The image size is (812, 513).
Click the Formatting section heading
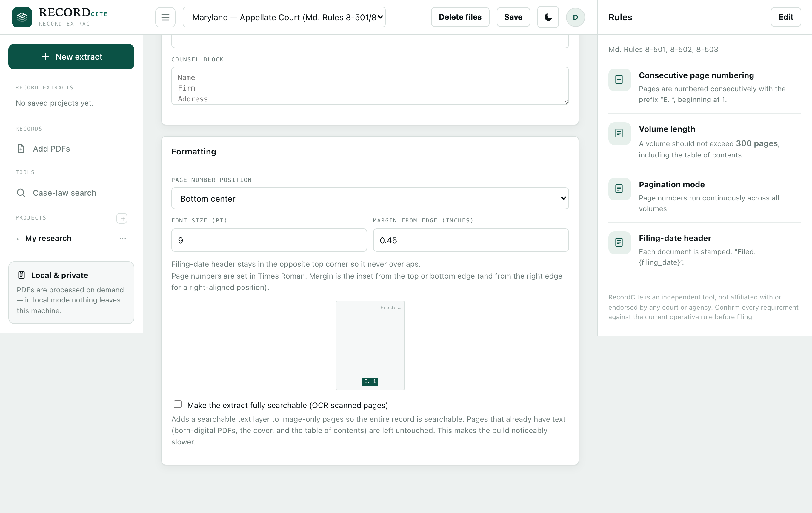(193, 152)
